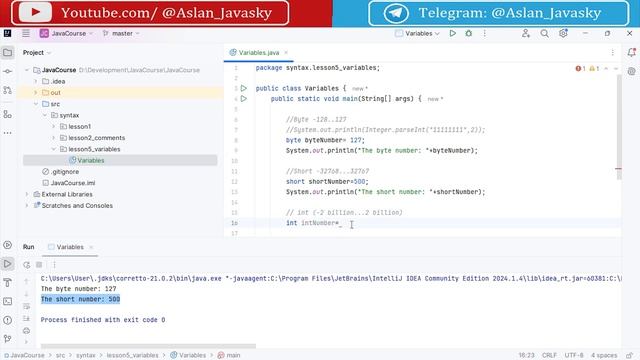Click main method breadcrumb in status bar
The height and width of the screenshot is (360, 640).
pos(229,356)
